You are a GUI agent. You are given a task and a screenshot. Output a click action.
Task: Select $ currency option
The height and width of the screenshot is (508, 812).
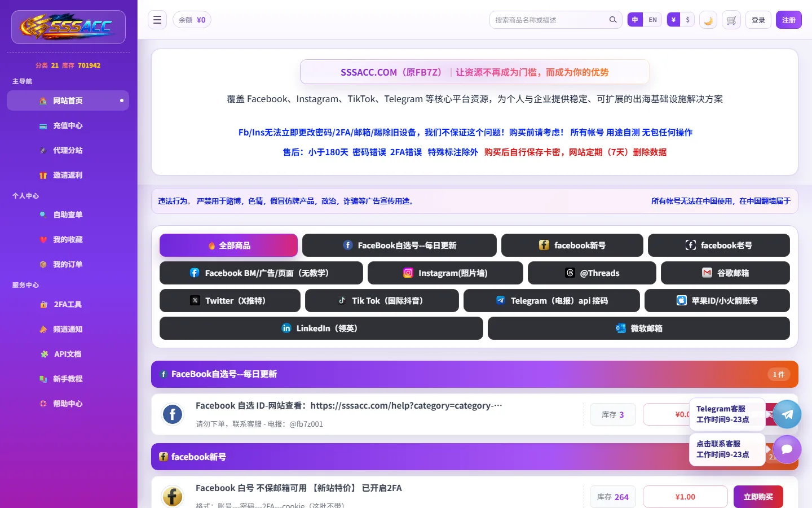[687, 20]
